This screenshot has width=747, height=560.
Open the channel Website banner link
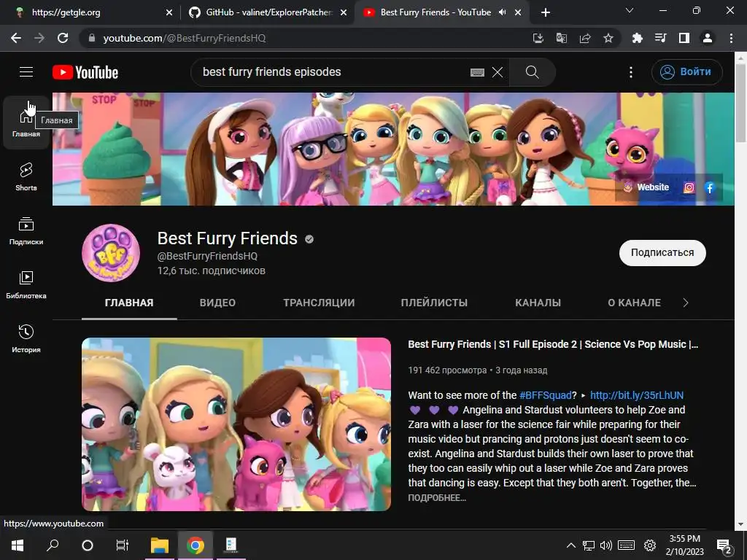point(646,187)
